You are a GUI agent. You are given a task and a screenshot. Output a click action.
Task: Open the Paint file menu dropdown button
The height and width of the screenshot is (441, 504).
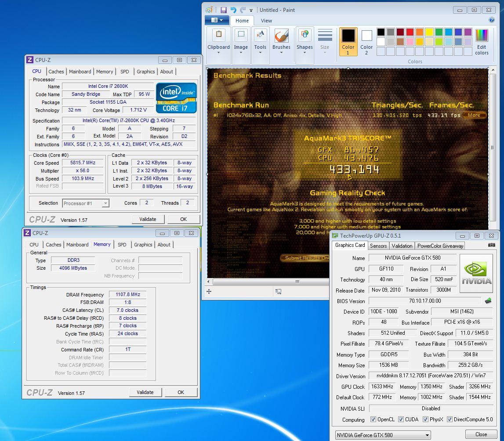pos(217,20)
